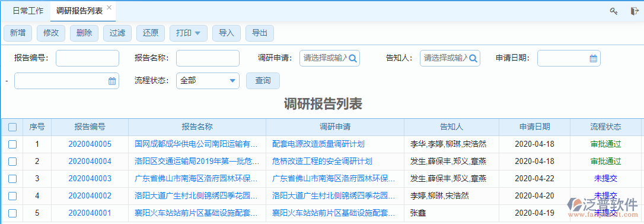Screen dimensions: 644x224
Task: Click 未提交 status in row 3
Action: (x=605, y=179)
